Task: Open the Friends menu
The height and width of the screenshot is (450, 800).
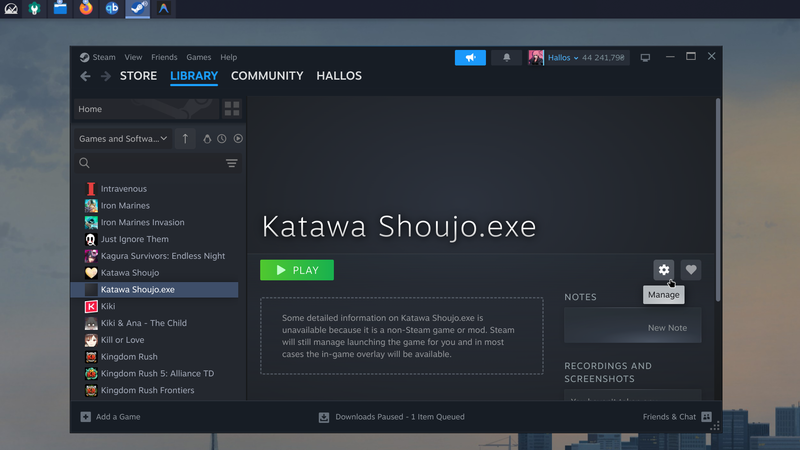Action: pyautogui.click(x=164, y=57)
